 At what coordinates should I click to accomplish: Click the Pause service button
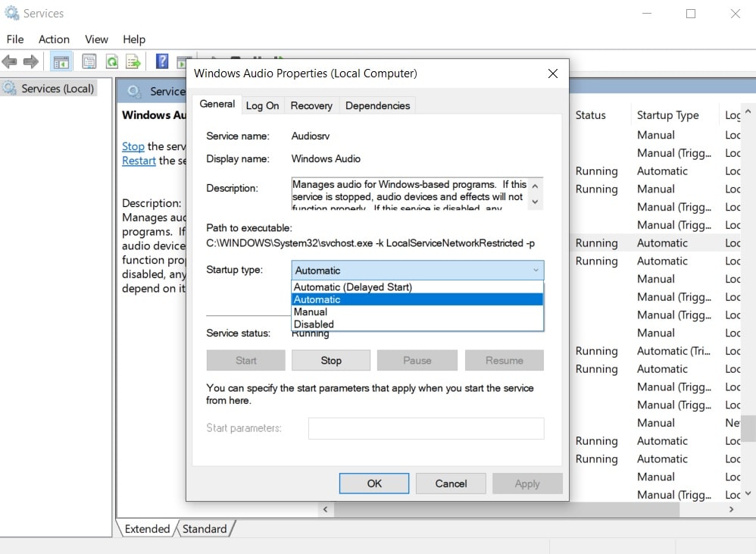tap(417, 360)
